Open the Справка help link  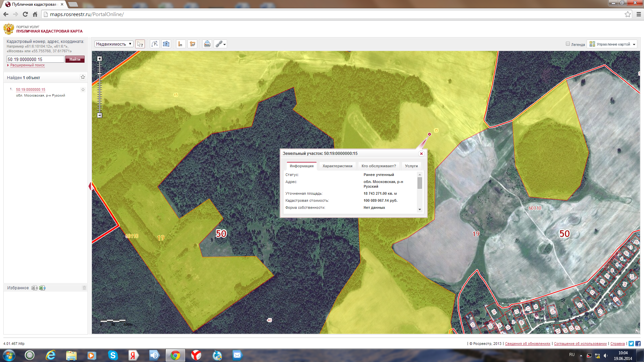tap(618, 344)
